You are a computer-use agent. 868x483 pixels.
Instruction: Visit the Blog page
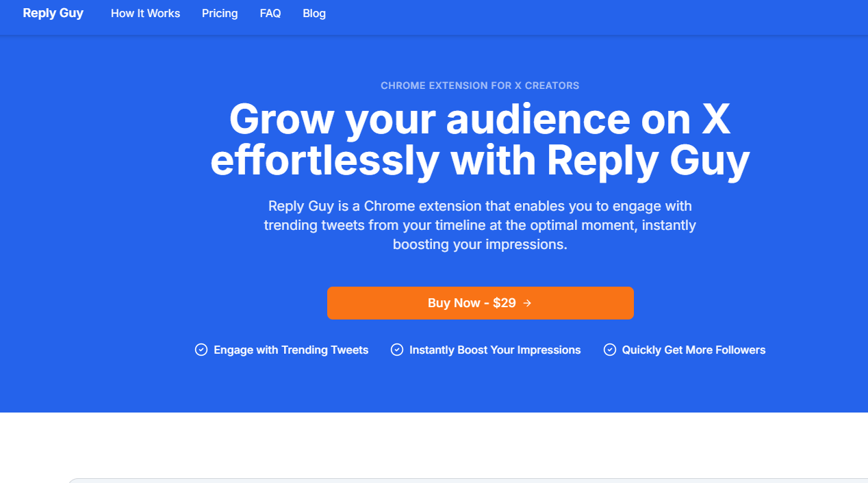coord(314,14)
